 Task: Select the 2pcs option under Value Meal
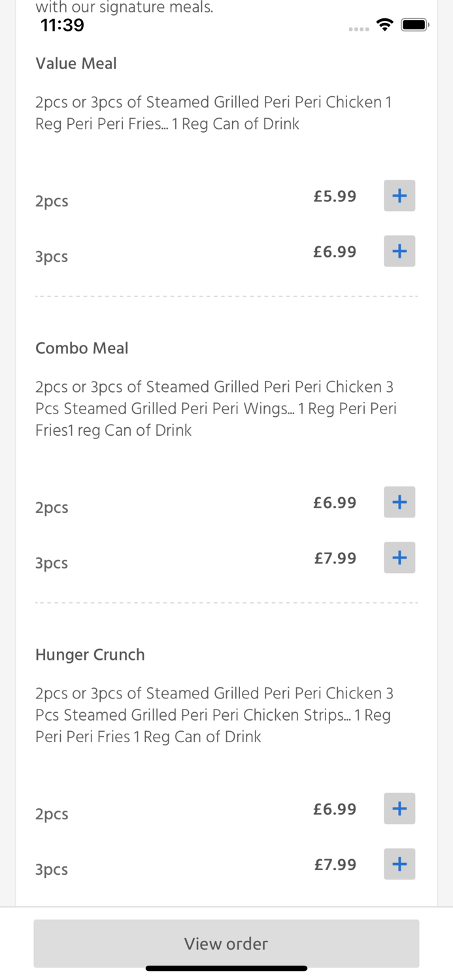click(52, 201)
